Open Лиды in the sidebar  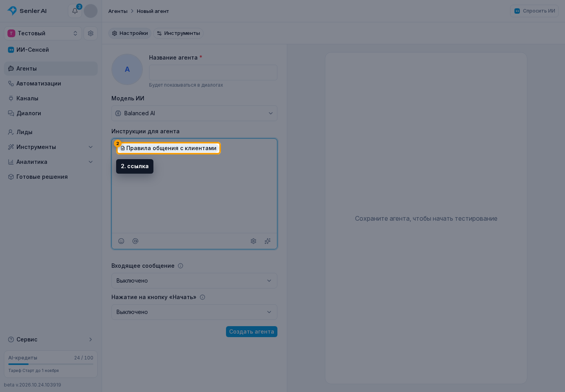(51, 132)
